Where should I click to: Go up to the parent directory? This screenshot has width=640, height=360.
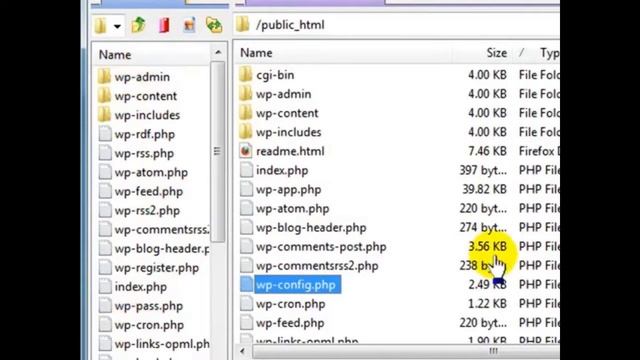point(139,25)
